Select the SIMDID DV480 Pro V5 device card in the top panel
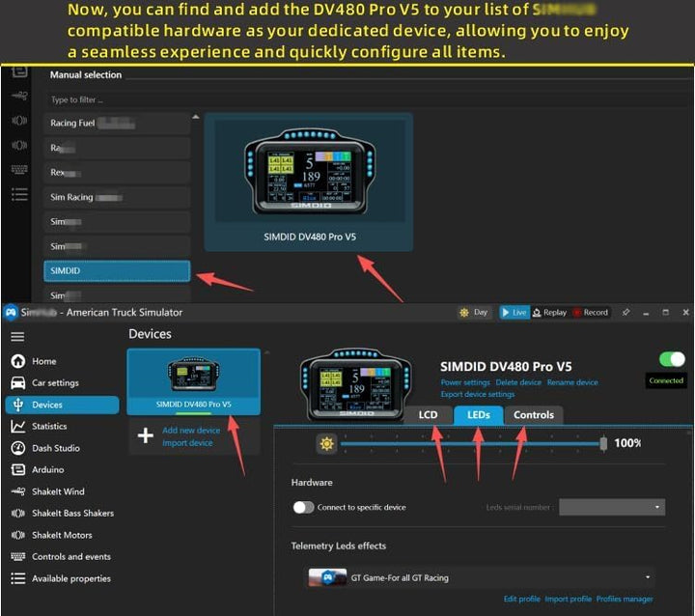The image size is (695, 616). click(309, 182)
